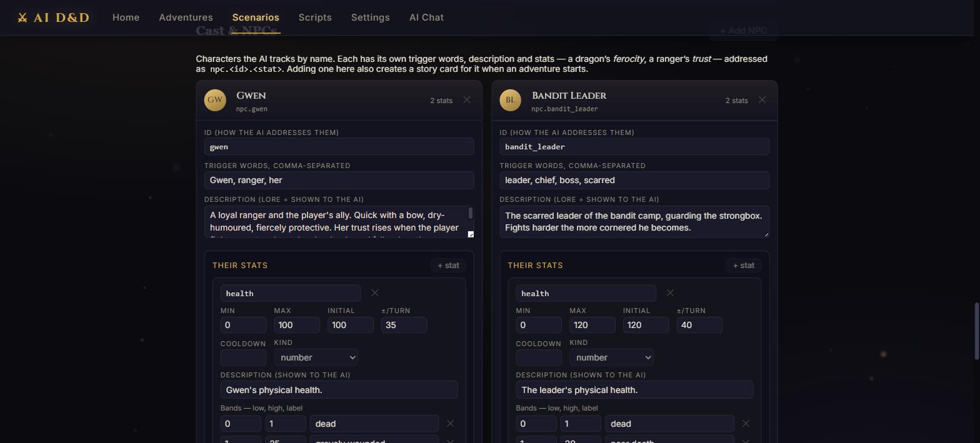Remove the Bandit Leader NPC card
This screenshot has width=980, height=443.
click(762, 100)
